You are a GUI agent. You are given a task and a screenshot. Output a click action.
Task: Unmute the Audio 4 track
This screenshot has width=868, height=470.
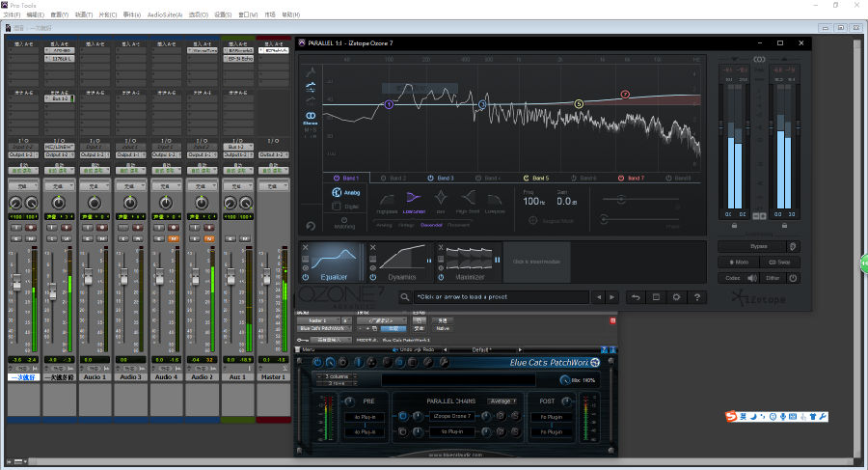click(x=174, y=239)
